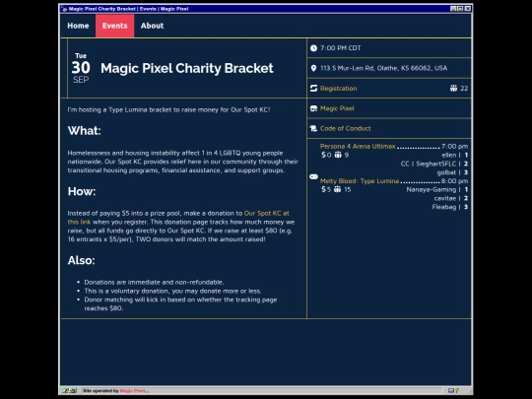Click the scroll icon beside Code of Conduct

313,128
